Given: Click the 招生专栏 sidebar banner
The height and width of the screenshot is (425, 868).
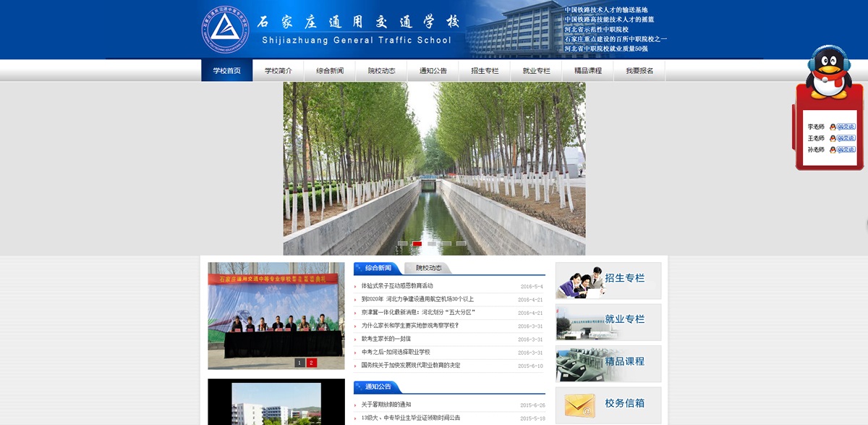Looking at the screenshot, I should [608, 279].
